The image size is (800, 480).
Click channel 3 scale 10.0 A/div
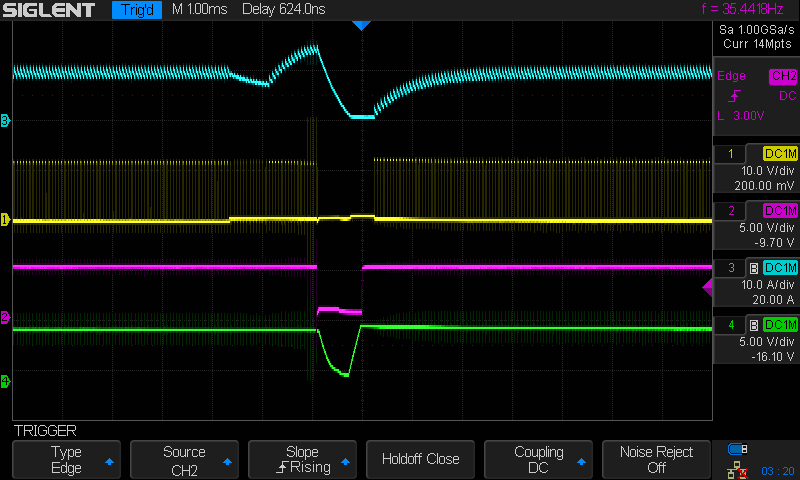click(767, 285)
